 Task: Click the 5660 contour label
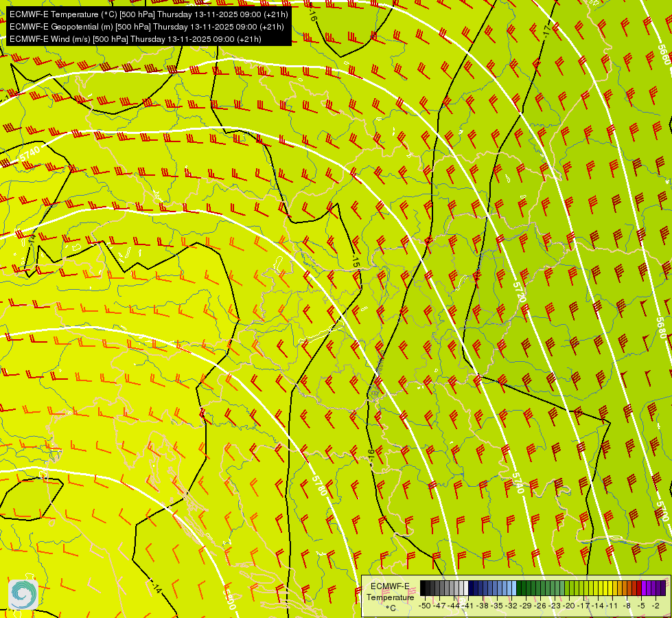pyautogui.click(x=663, y=54)
